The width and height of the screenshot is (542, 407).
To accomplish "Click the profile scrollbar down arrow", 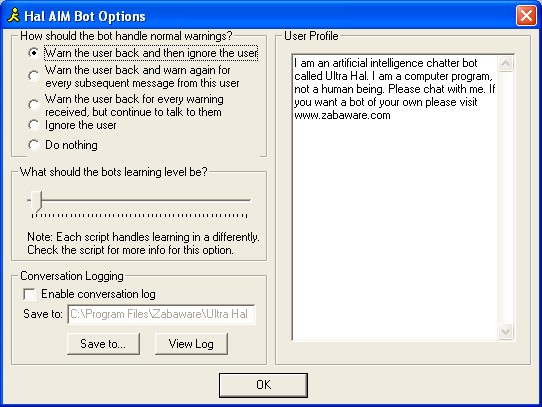I will click(505, 332).
